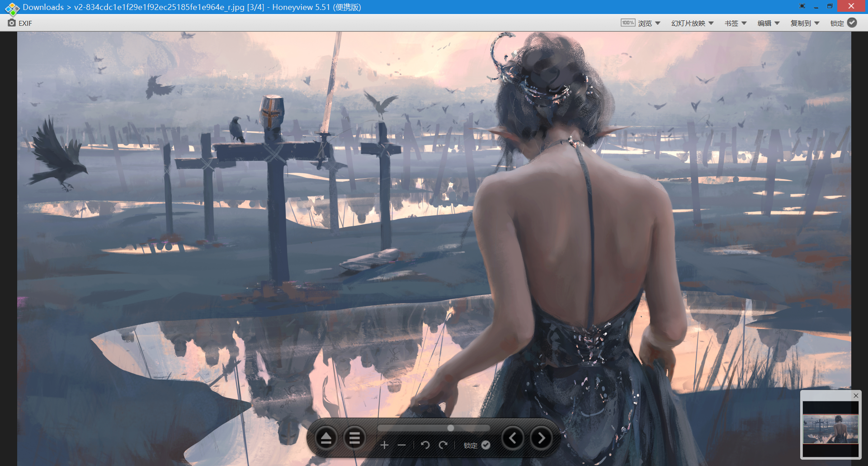This screenshot has height=466, width=868.
Task: Open the 编辑 menu
Action: (x=764, y=23)
